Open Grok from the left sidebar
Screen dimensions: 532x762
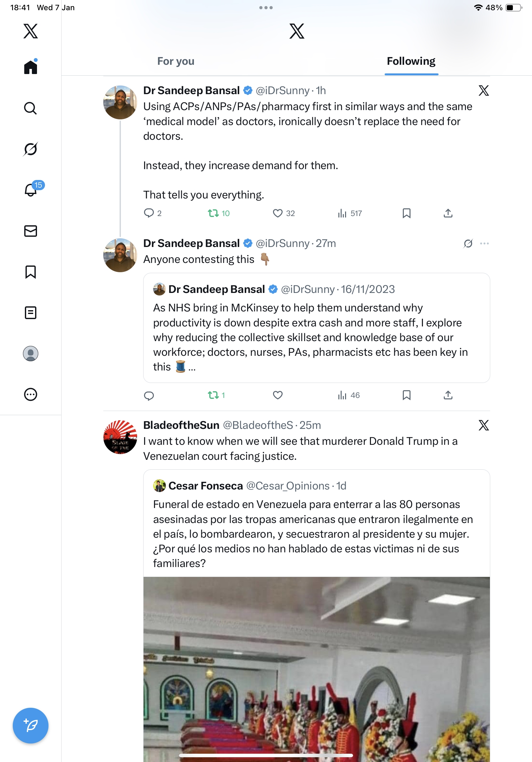point(31,149)
